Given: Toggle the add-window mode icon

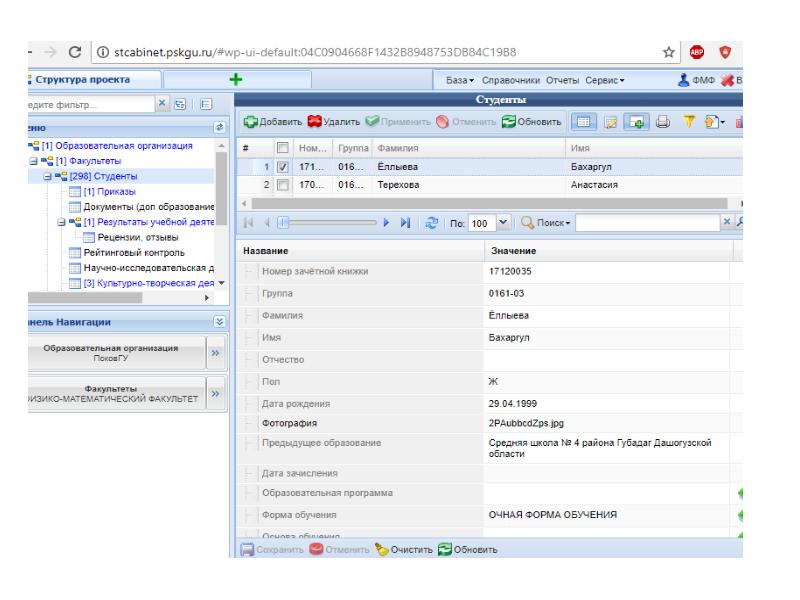Looking at the screenshot, I should pos(636,122).
